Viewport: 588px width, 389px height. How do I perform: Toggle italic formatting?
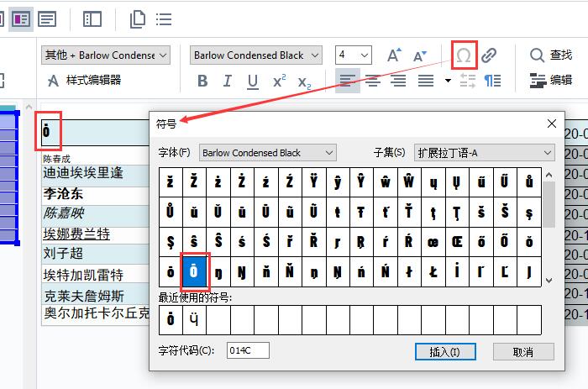click(x=228, y=81)
